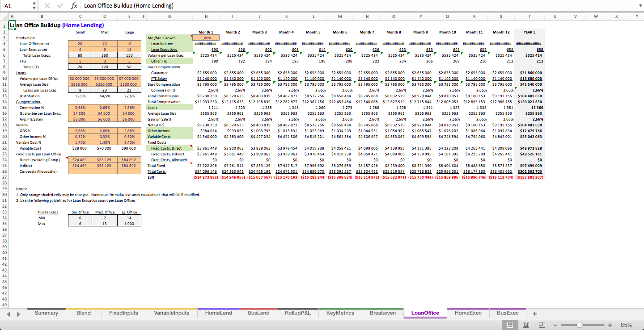Click the Small Variable Cost $28 000 cell

tap(80, 148)
